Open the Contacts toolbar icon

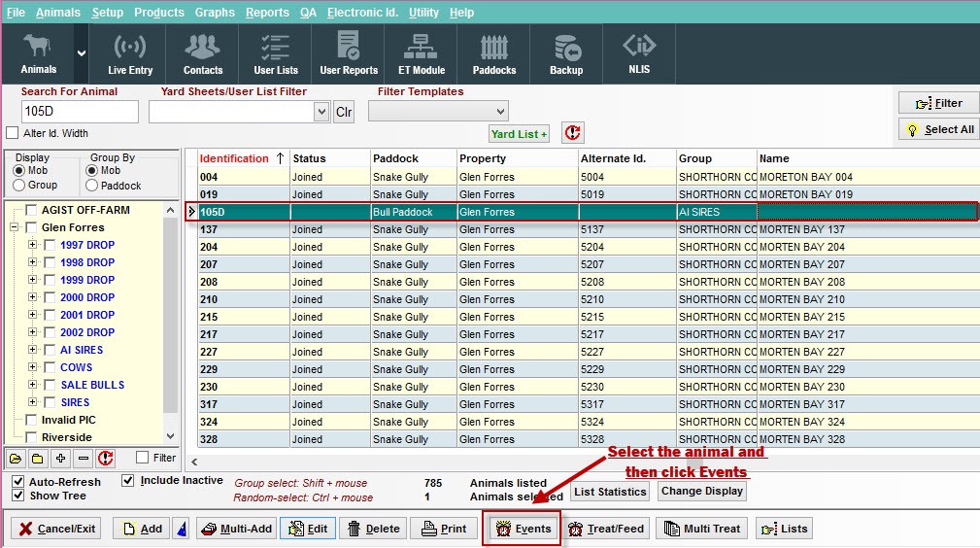pyautogui.click(x=202, y=54)
